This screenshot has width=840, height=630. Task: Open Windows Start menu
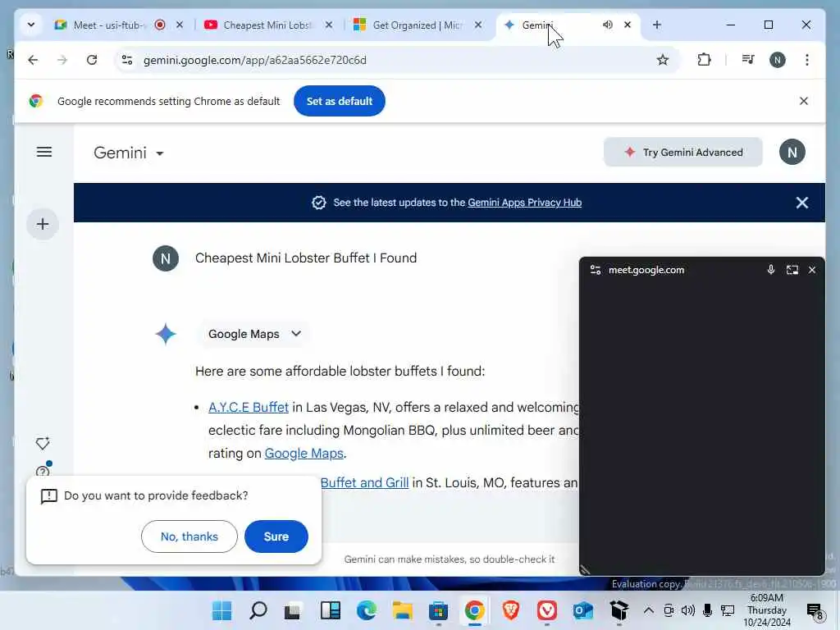point(221,610)
